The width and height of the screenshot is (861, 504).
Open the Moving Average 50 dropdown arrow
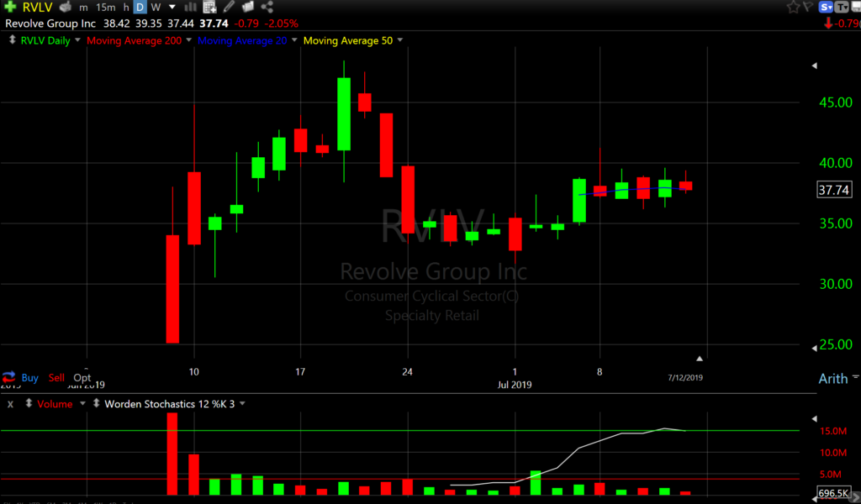click(399, 40)
